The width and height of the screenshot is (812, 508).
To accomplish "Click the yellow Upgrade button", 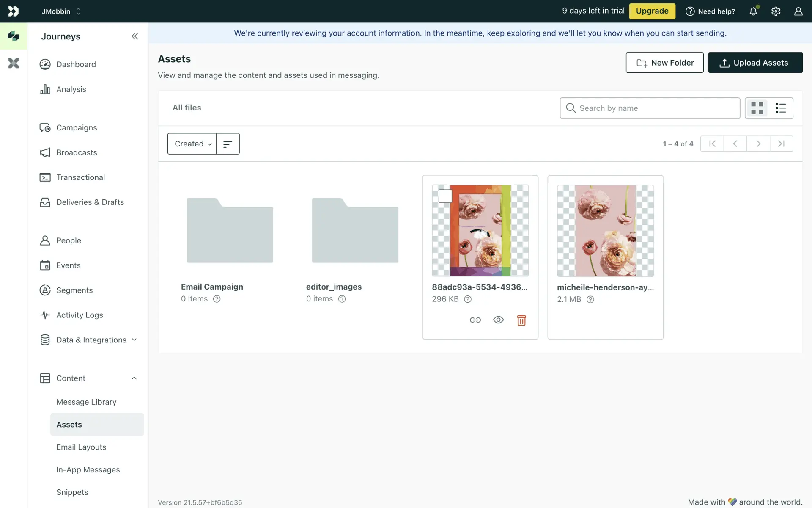I will click(652, 11).
